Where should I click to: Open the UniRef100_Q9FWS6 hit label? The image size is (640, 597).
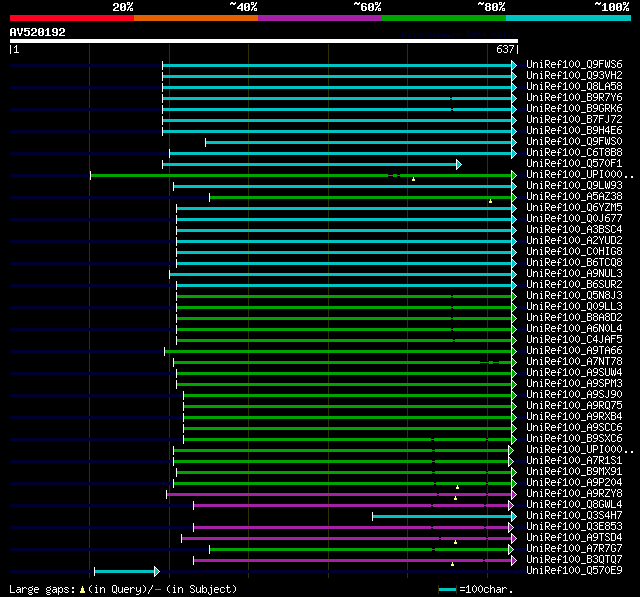coord(574,65)
